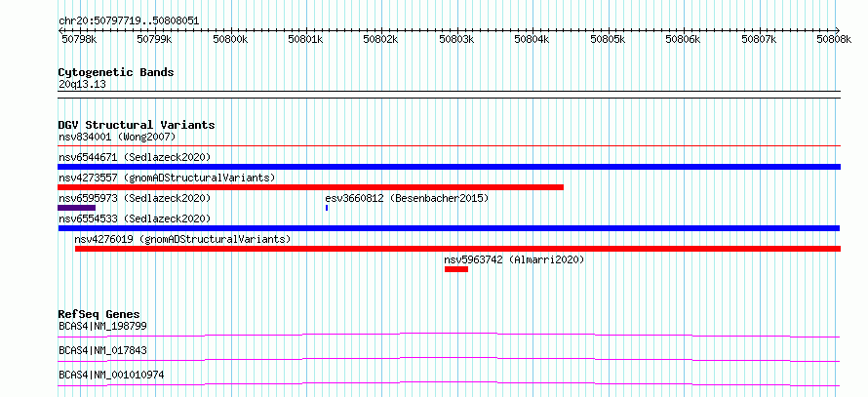This screenshot has width=868, height=397.
Task: Click the 50806k ruler tick label
Action: [684, 39]
